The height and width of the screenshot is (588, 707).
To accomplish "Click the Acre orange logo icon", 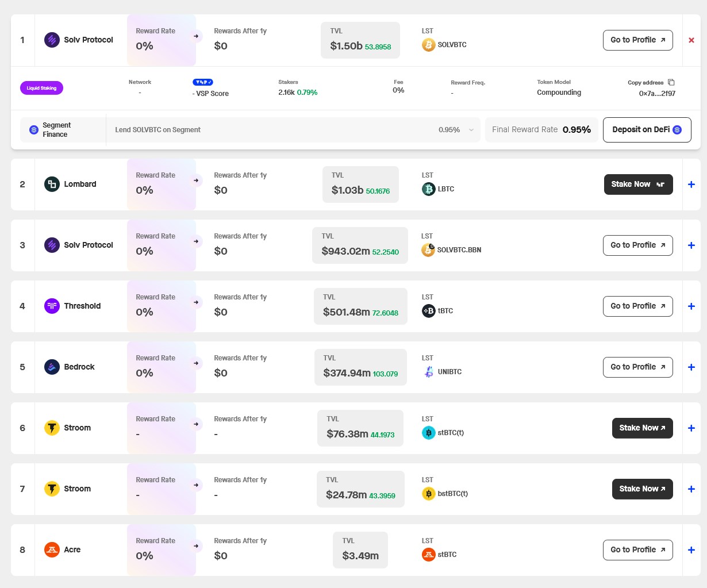I will point(52,549).
